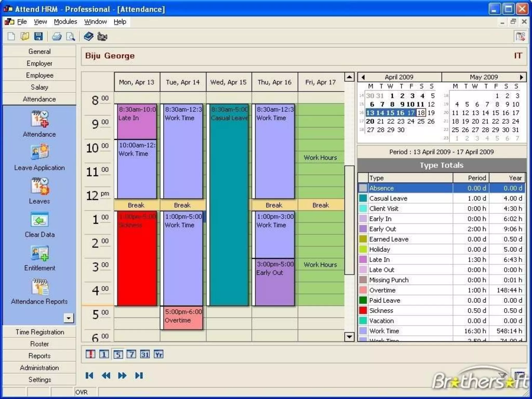Open the Entitlement sidebar icon
Screen dimensions: 532x399
[x=39, y=253]
